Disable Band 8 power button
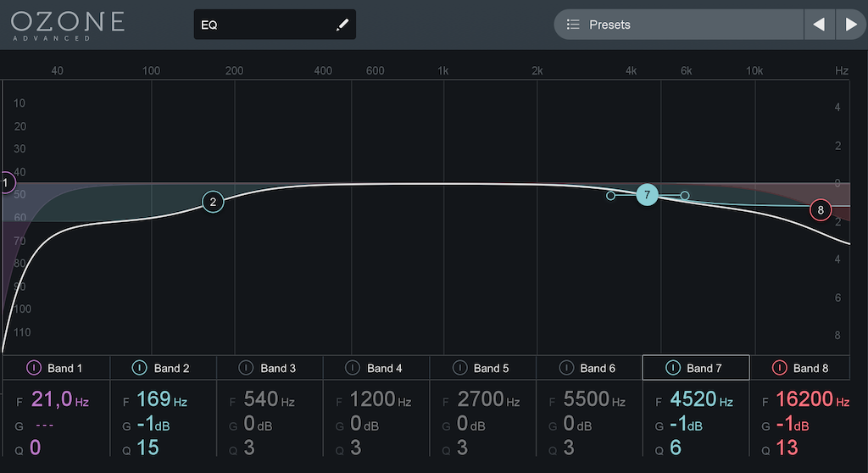 click(780, 368)
